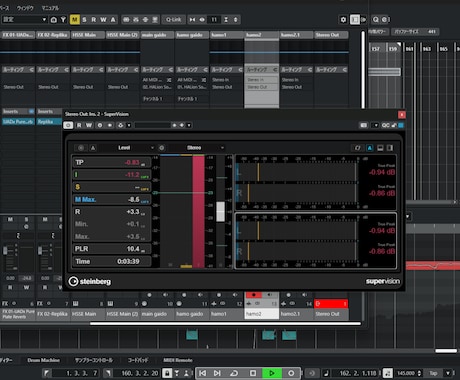Viewport: 460px width, 380px height.
Task: Click the Record transport button
Action: [291, 373]
